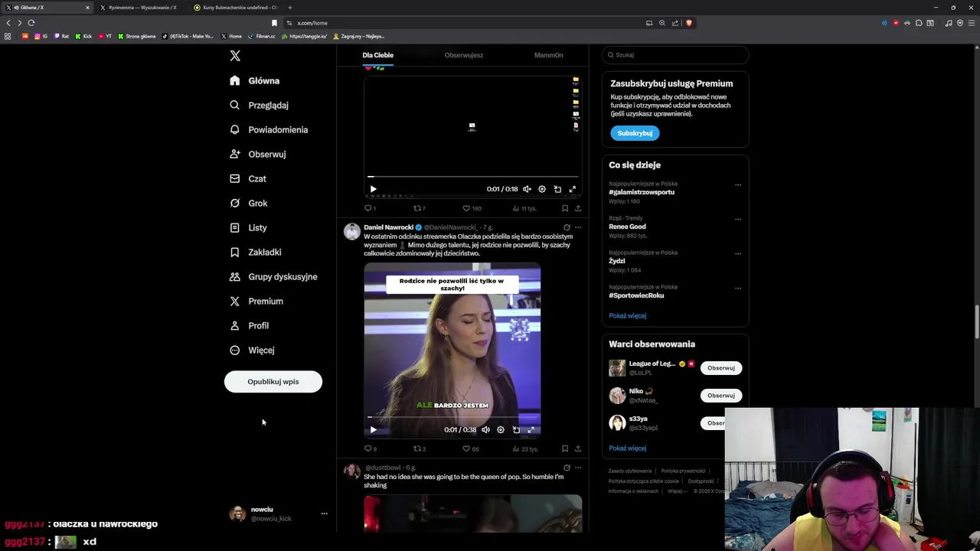Screen dimensions: 980x551
Task: Bookmark the Daniel Nawrocki post
Action: tap(565, 448)
